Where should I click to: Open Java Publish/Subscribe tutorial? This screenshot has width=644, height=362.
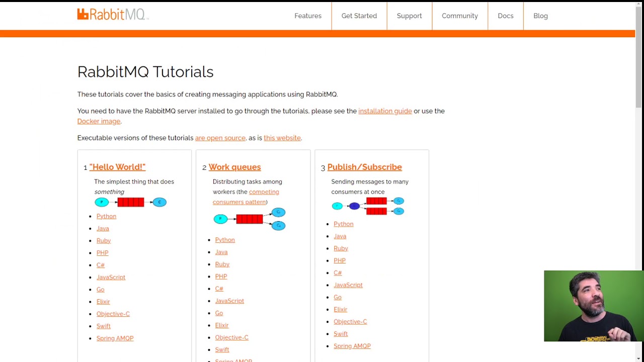[340, 236]
